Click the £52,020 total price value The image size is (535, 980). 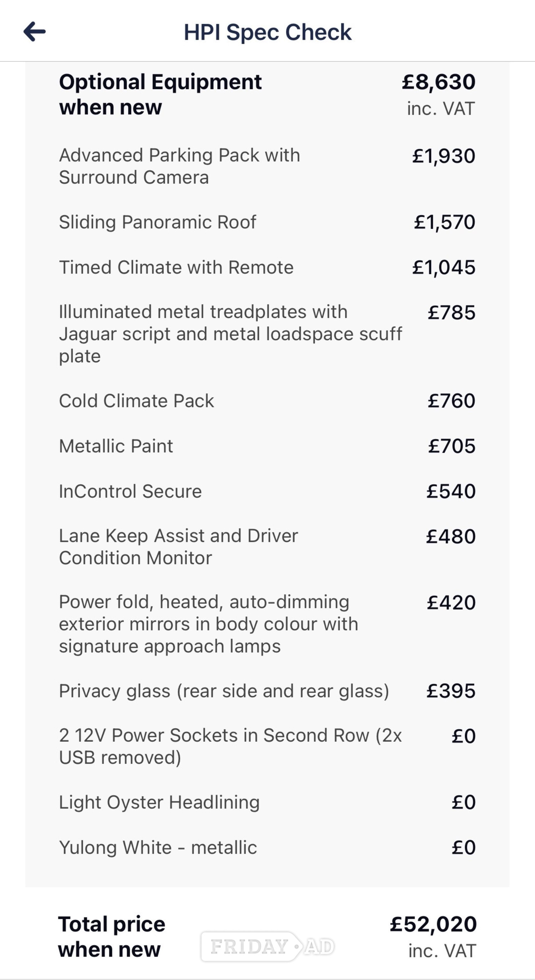(433, 924)
